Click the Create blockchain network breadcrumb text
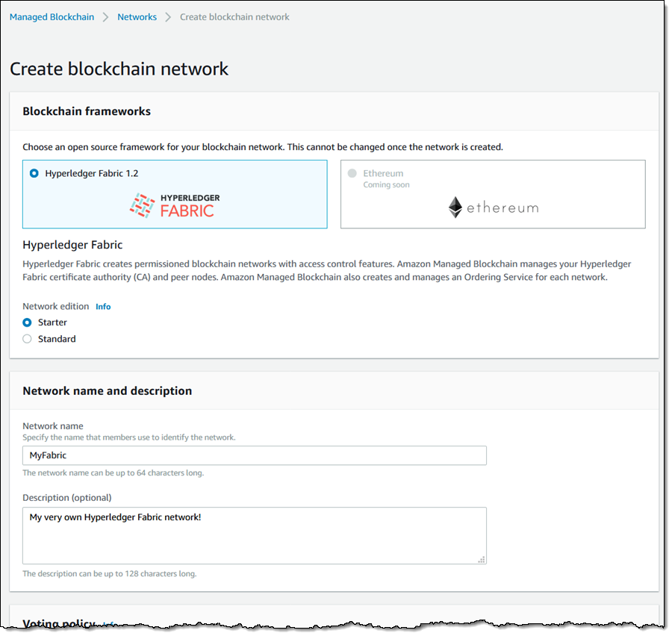 pyautogui.click(x=234, y=17)
